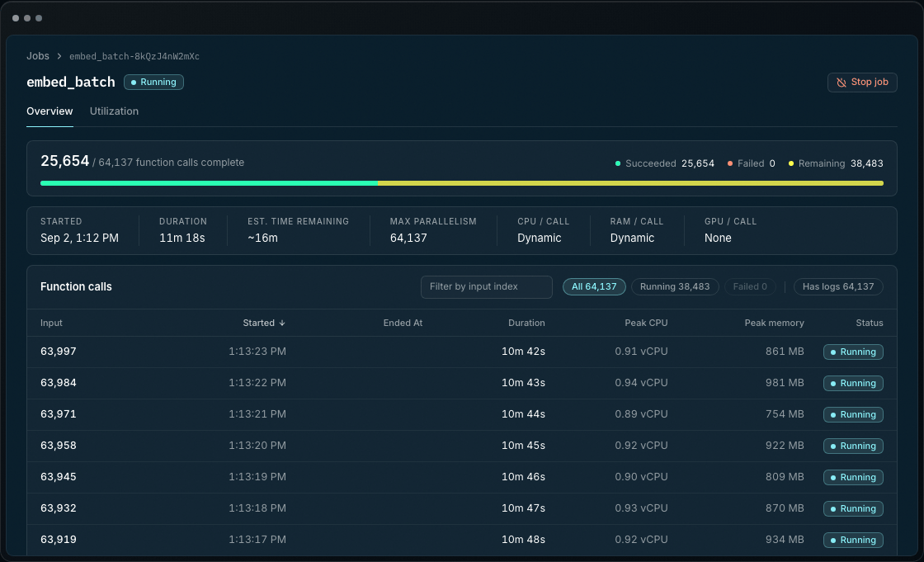Click the Remaining 38,483 legend entry
924x562 pixels.
click(836, 163)
